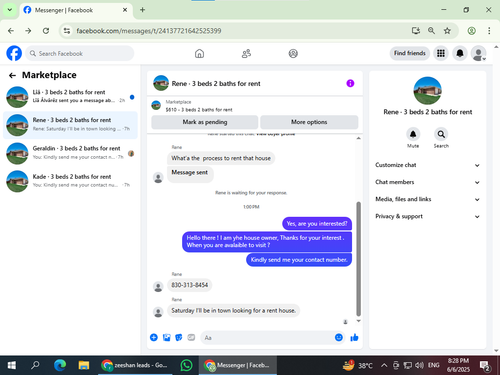Click the phone number 830-313-8454 message
The height and width of the screenshot is (375, 500).
coord(189,285)
